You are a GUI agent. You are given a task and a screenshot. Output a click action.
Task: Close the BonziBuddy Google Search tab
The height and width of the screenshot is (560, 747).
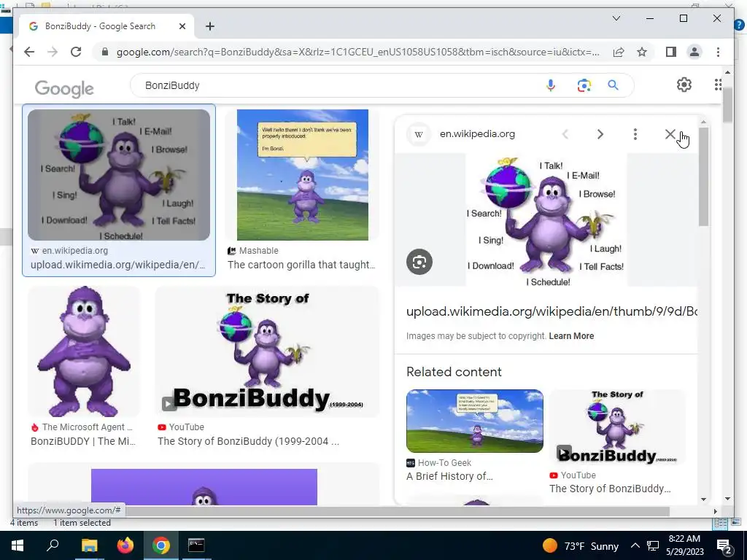tap(182, 27)
